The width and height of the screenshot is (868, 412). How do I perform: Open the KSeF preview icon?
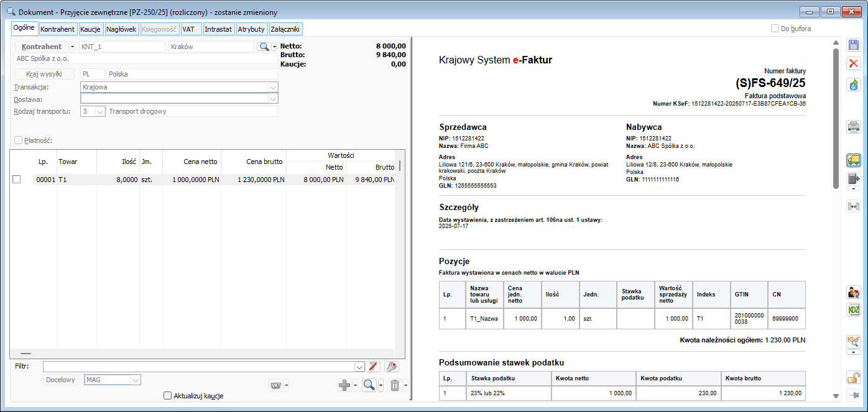point(854,341)
